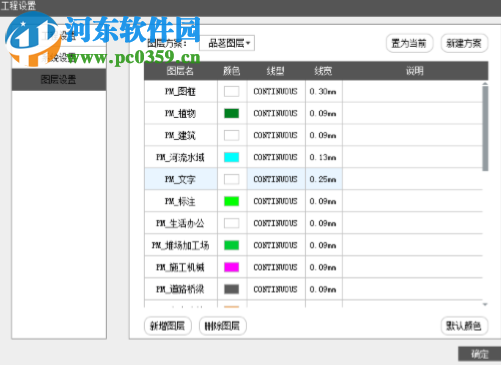Screen dimensions: 501x365
Task: Click the 新增图层 button
Action: [168, 326]
